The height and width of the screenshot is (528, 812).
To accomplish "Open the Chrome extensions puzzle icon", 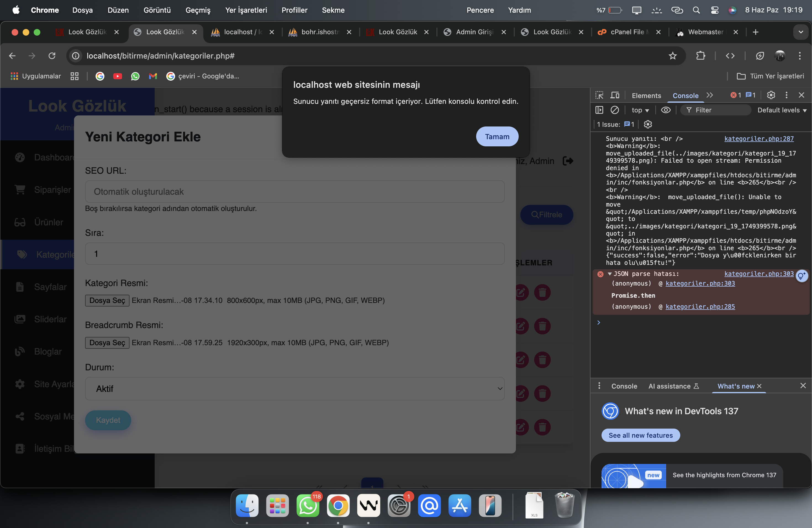I will pyautogui.click(x=700, y=56).
